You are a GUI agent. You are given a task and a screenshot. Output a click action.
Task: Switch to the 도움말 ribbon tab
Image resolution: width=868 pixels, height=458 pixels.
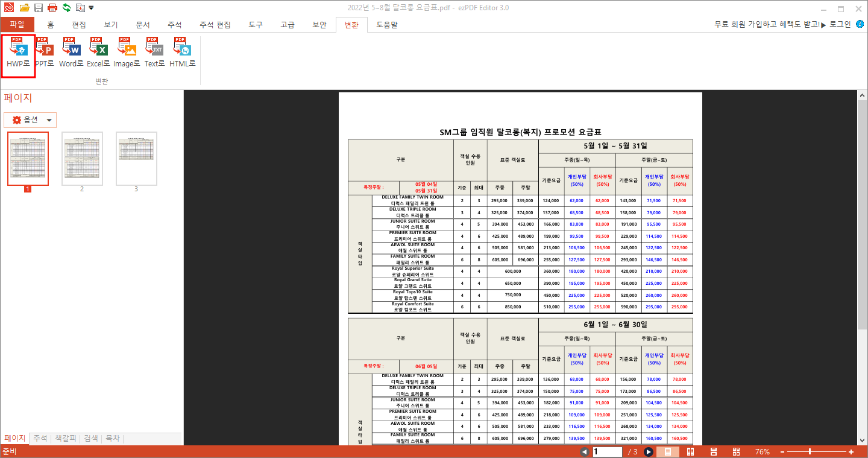click(387, 25)
